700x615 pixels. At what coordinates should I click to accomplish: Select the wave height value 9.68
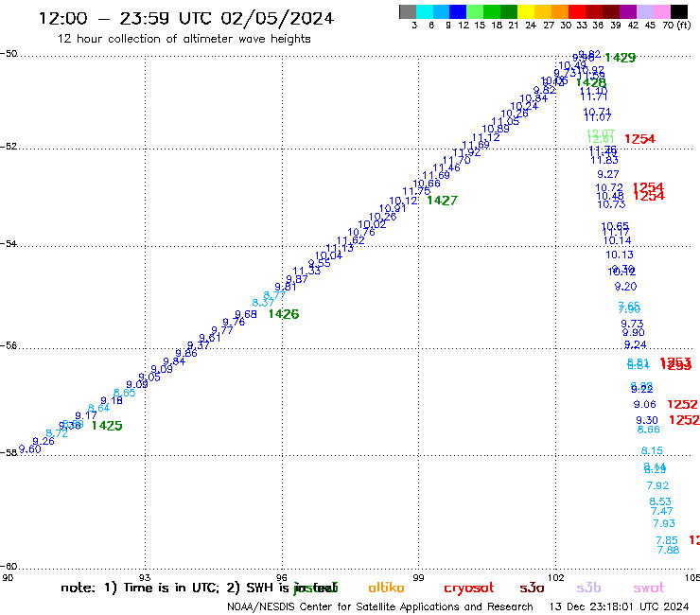tap(246, 314)
